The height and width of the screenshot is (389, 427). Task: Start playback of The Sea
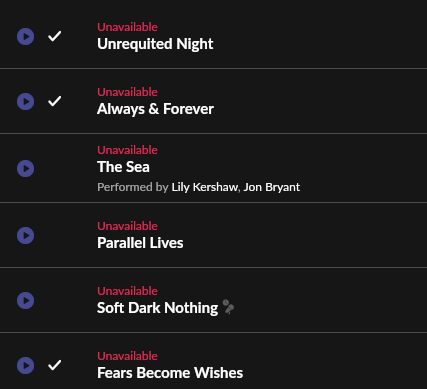point(26,168)
